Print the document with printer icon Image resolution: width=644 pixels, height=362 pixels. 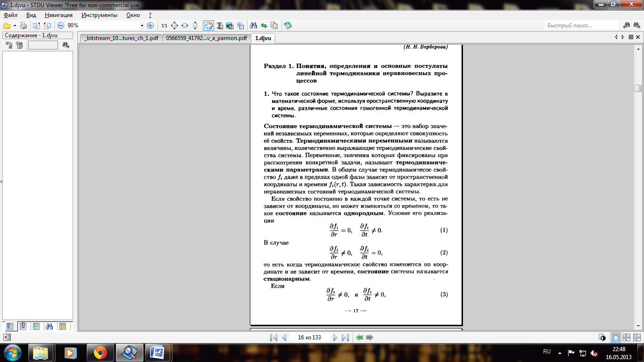23,25
